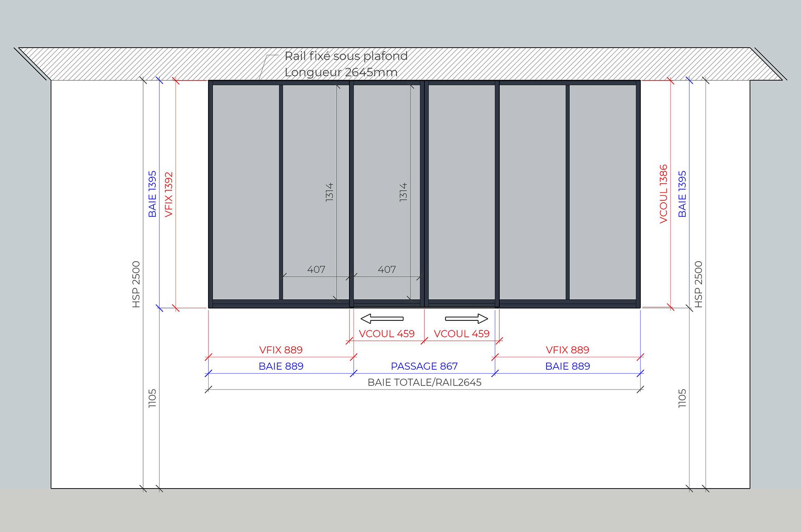
Task: Select 'VCOUL 459' label under left-pointing arrow
Action: coord(387,334)
